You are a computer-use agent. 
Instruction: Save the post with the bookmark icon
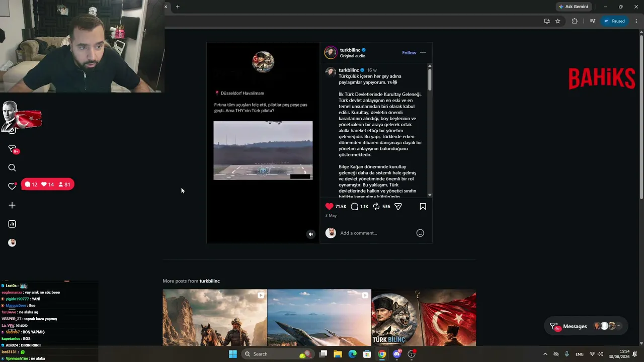(x=423, y=206)
